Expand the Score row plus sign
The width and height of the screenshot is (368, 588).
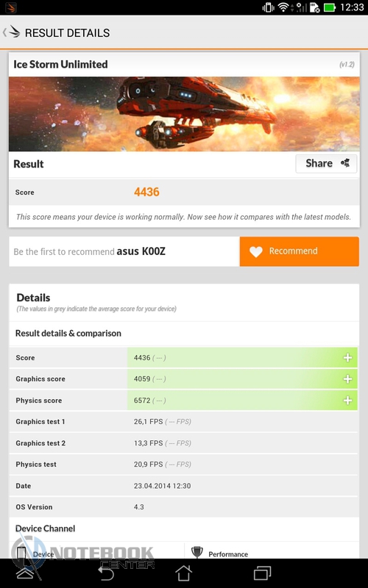tap(347, 358)
